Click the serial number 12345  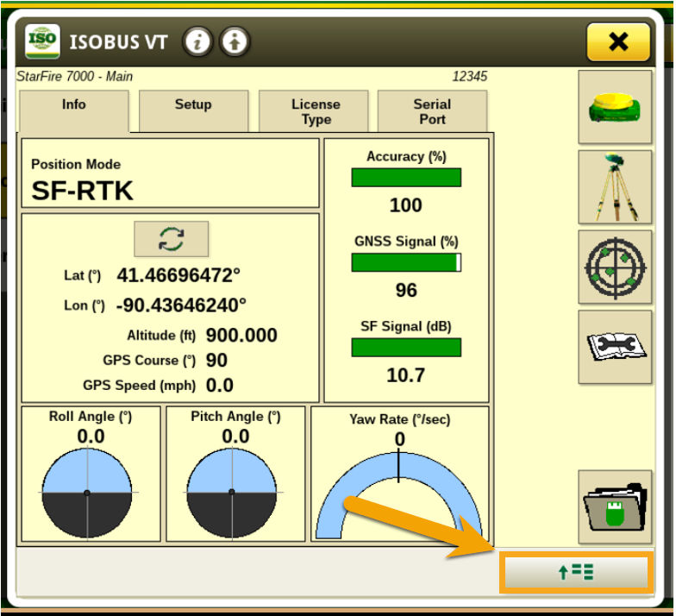[x=469, y=76]
